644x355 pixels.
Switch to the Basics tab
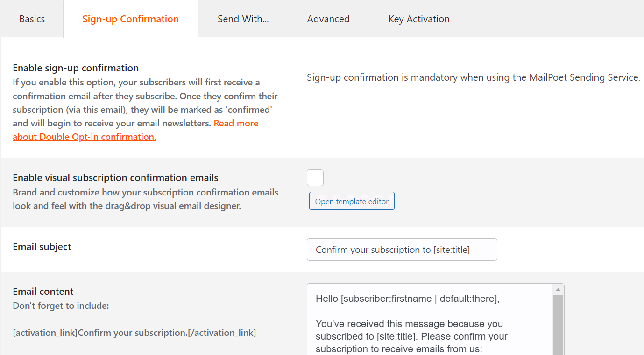(32, 19)
